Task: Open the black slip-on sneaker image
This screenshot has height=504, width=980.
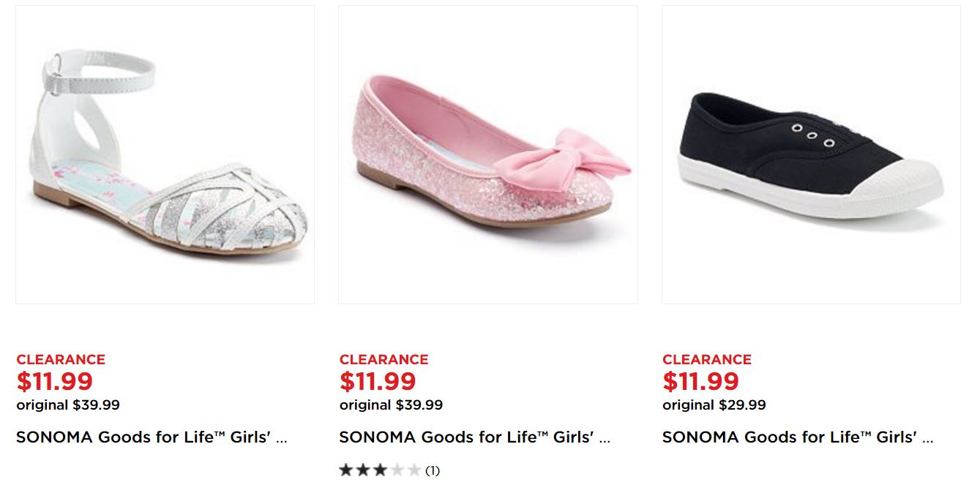Action: tap(811, 155)
